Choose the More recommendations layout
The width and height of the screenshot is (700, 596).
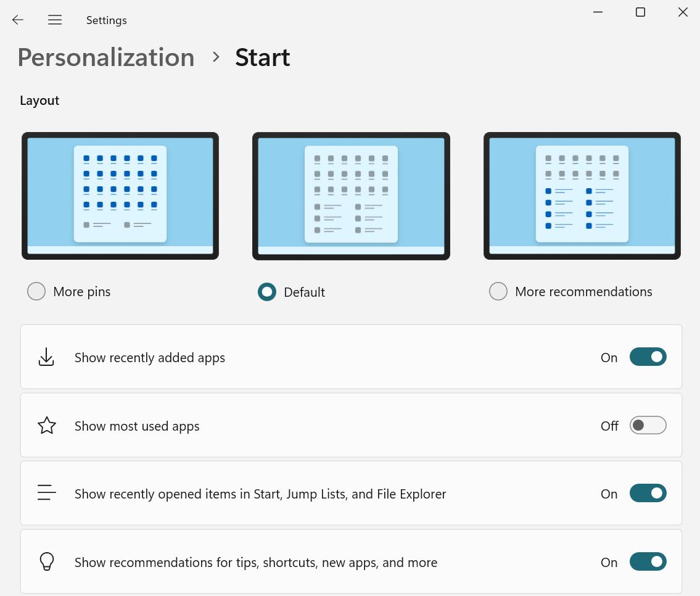pos(498,291)
